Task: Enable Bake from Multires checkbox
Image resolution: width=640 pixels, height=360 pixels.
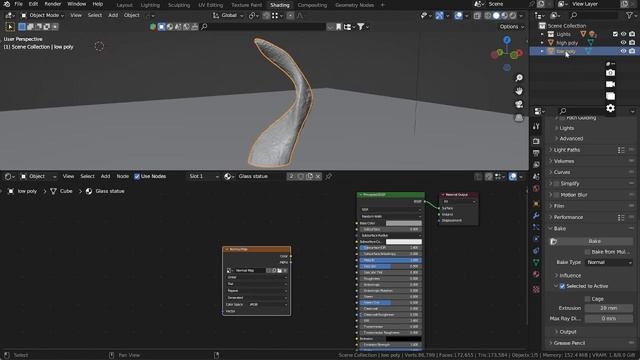Action: (588, 252)
